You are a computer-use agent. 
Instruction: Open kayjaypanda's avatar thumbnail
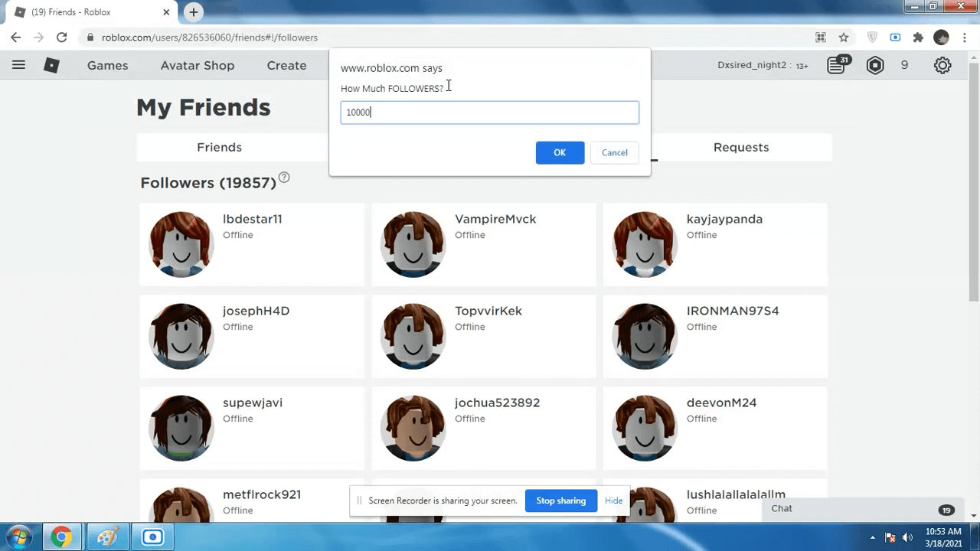pos(645,244)
